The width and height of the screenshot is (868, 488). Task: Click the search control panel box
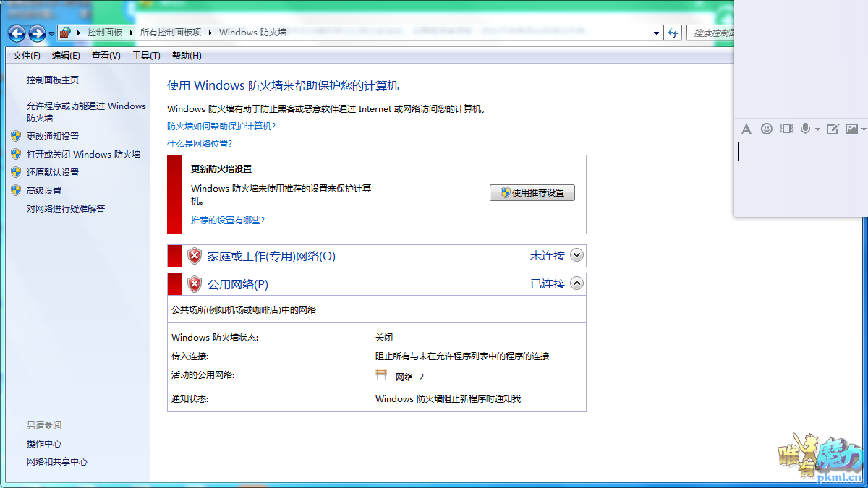711,33
